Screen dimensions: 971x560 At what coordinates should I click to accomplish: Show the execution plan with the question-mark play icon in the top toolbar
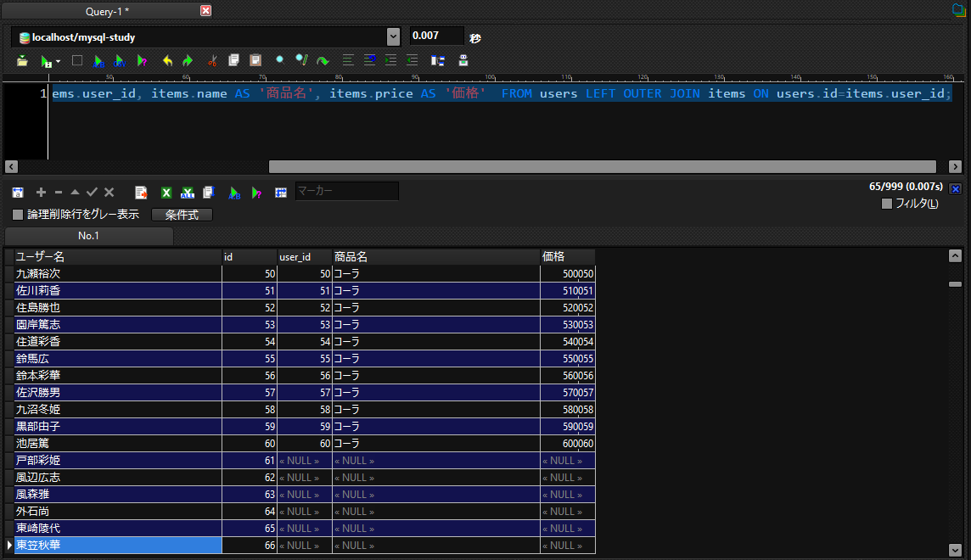pyautogui.click(x=142, y=60)
